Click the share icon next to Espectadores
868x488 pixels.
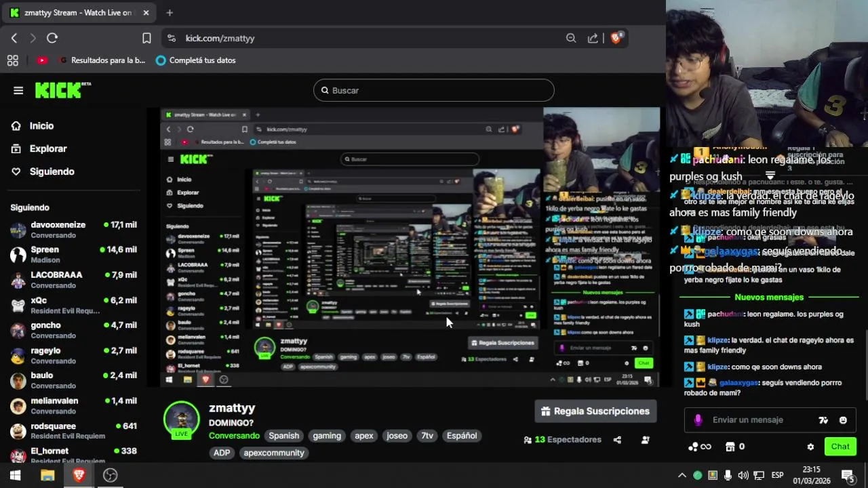click(617, 440)
